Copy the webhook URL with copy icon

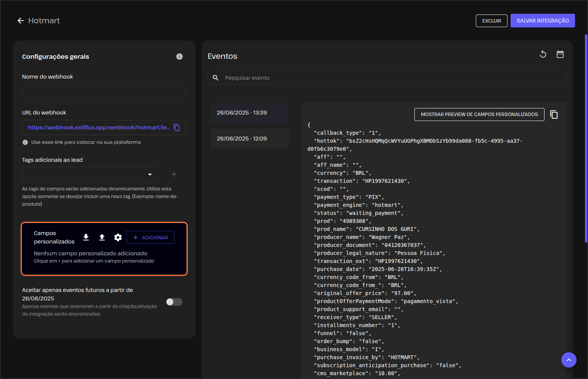(177, 127)
